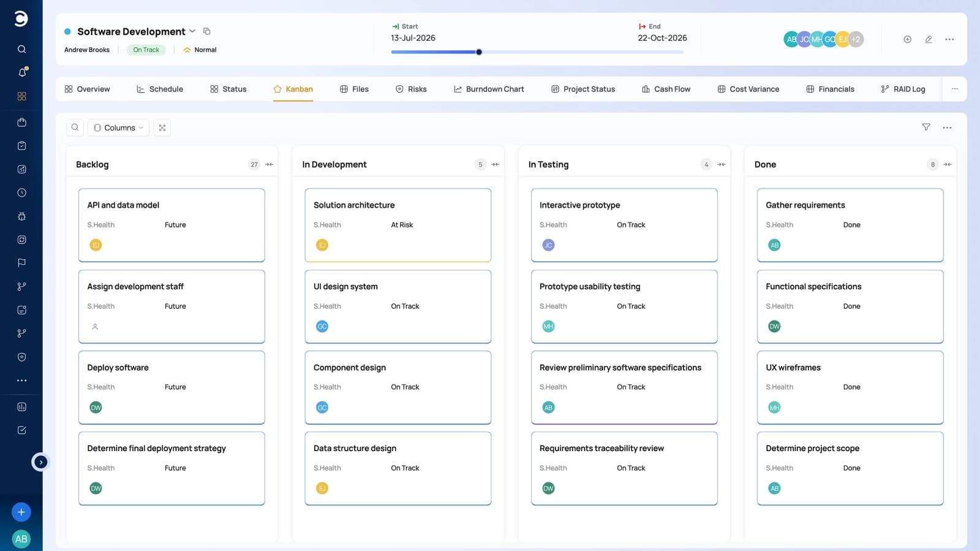Open the RAID Log tab
This screenshot has width=980, height=551.
click(903, 89)
